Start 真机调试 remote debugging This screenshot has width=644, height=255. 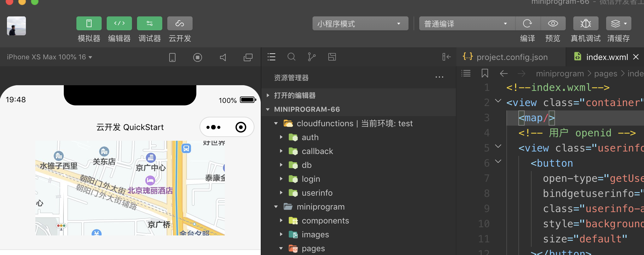[x=586, y=24]
